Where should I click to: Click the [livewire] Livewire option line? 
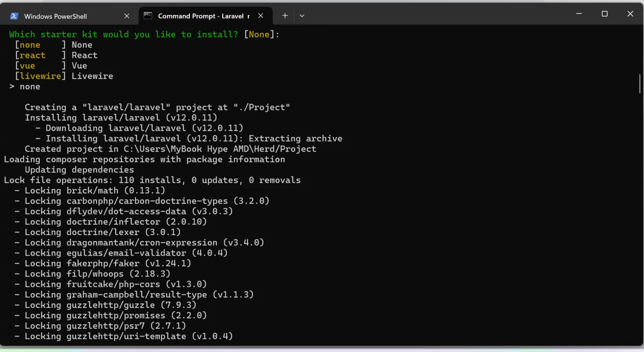pos(64,76)
